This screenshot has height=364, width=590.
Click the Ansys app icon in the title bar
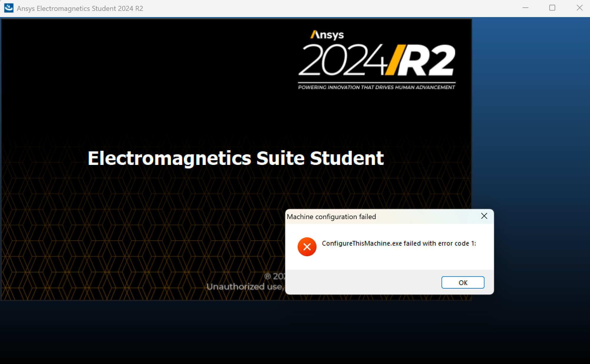[x=9, y=8]
